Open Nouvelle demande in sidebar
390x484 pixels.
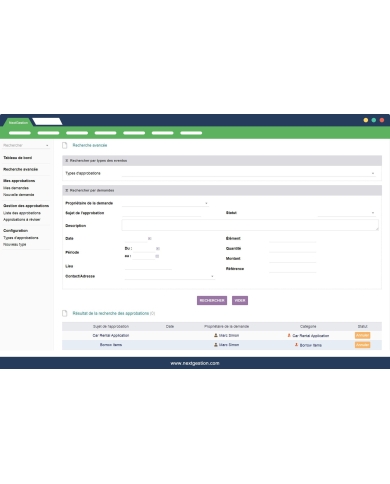pyautogui.click(x=19, y=195)
